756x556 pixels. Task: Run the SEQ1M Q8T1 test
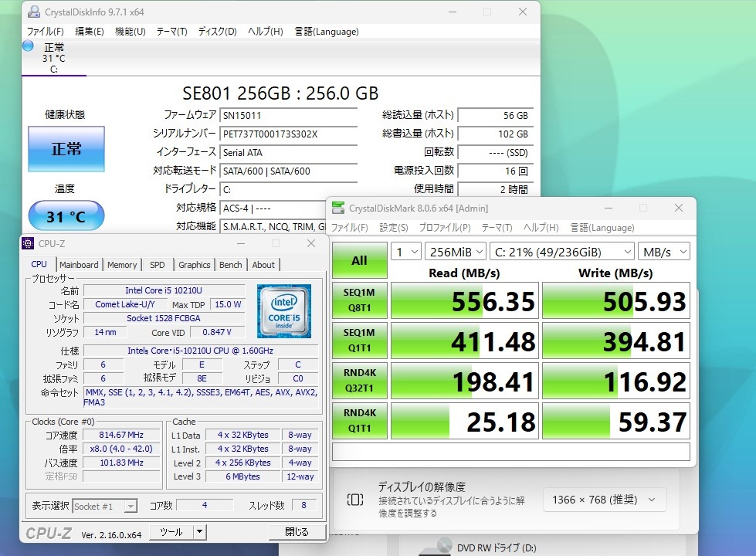[359, 300]
